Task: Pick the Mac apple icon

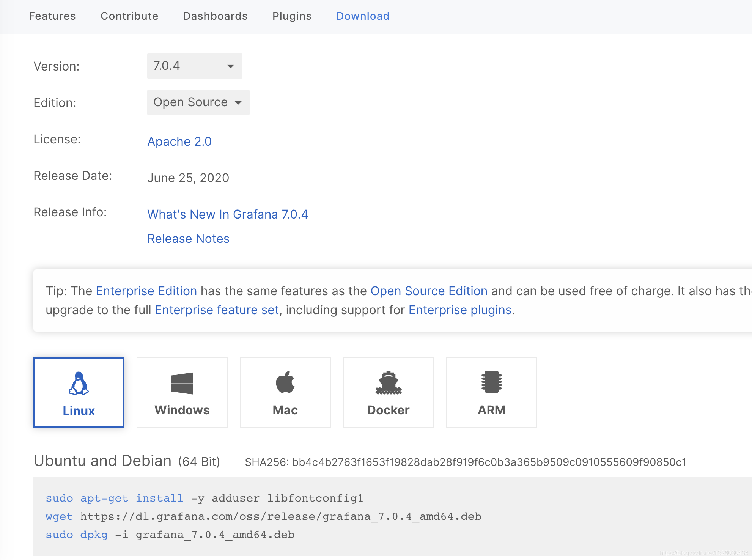Action: pos(285,382)
